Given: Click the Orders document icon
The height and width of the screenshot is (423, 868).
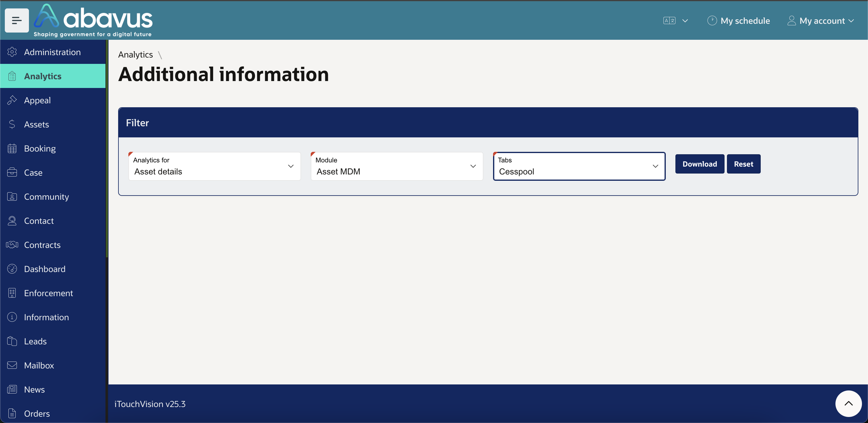Looking at the screenshot, I should click(12, 413).
